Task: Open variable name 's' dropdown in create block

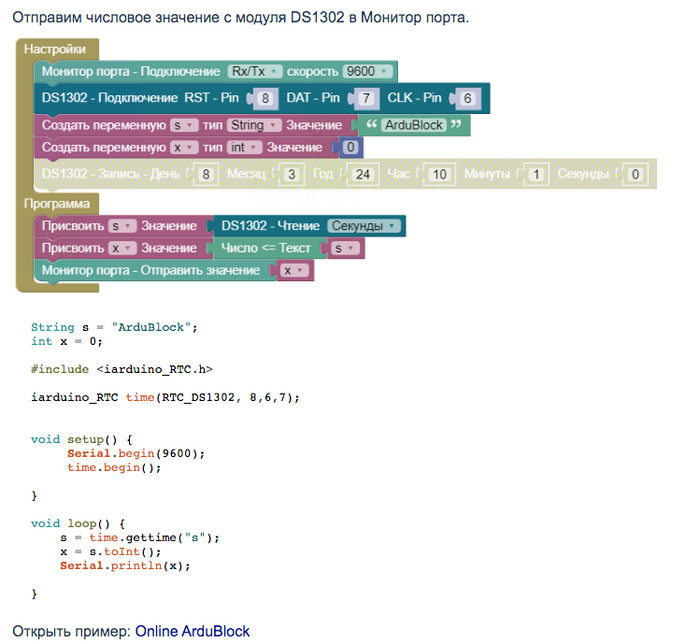Action: tap(183, 125)
